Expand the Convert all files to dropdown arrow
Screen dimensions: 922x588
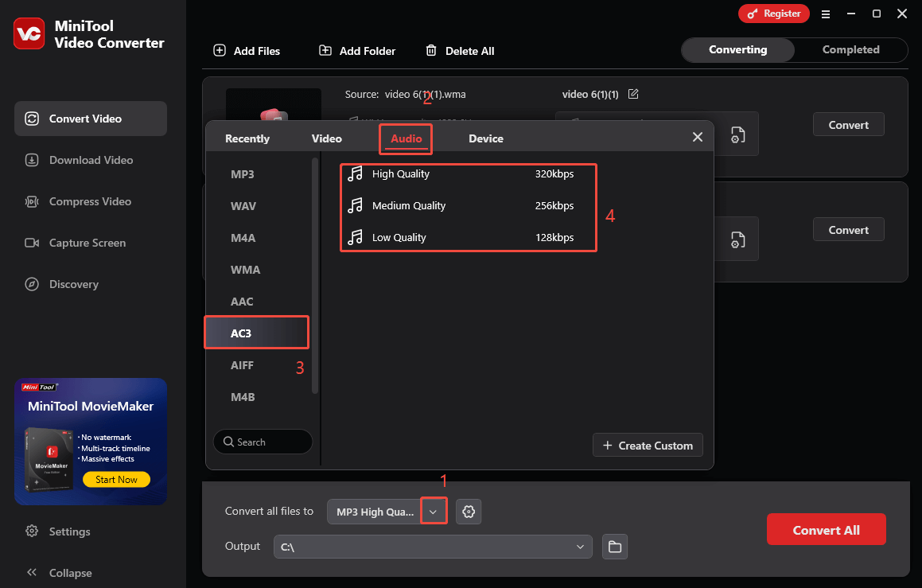pyautogui.click(x=434, y=511)
